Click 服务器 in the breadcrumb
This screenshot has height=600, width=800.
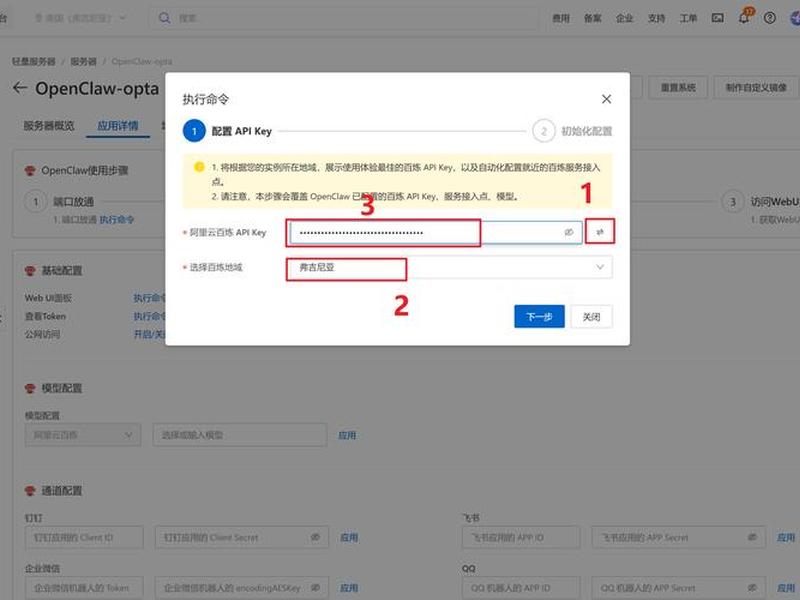point(84,61)
